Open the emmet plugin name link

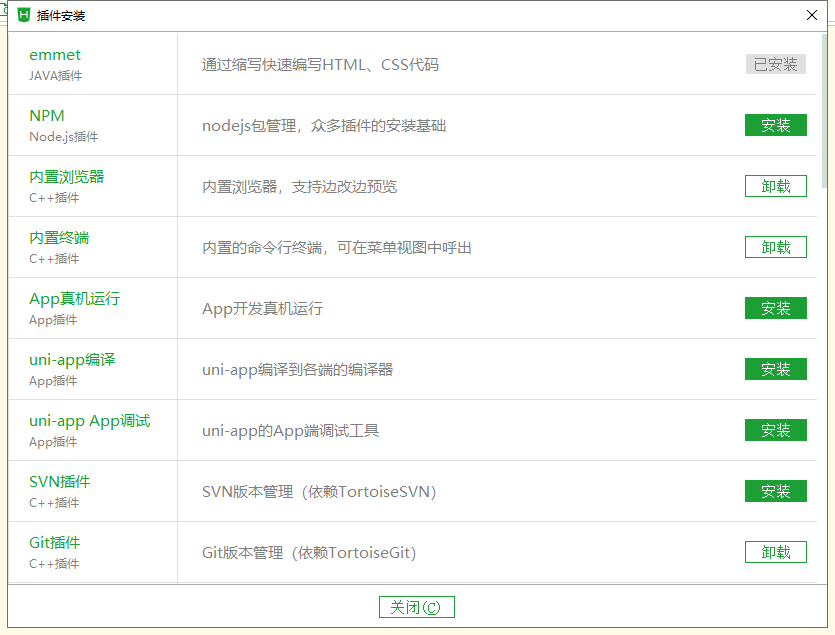[55, 55]
